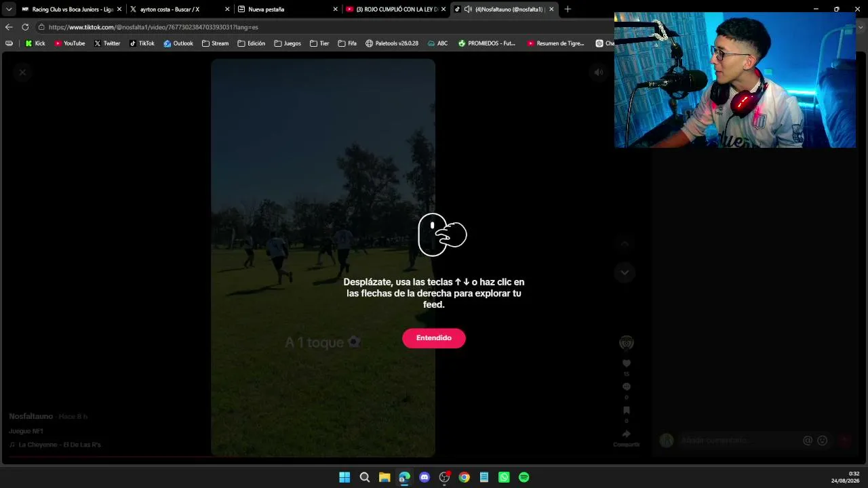Open WhatsApp from taskbar
This screenshot has width=868, height=488.
[x=504, y=477]
